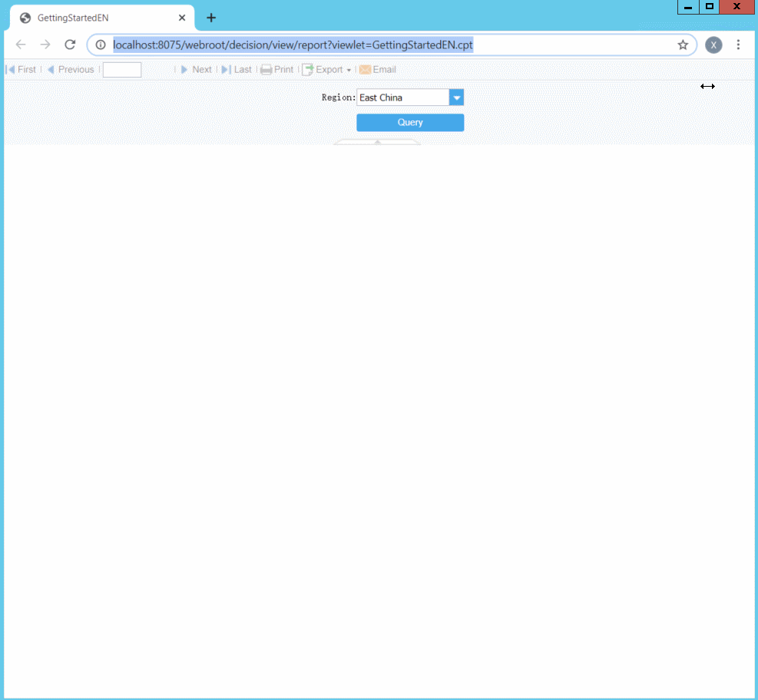Collapse the parameter panel

pyautogui.click(x=376, y=142)
